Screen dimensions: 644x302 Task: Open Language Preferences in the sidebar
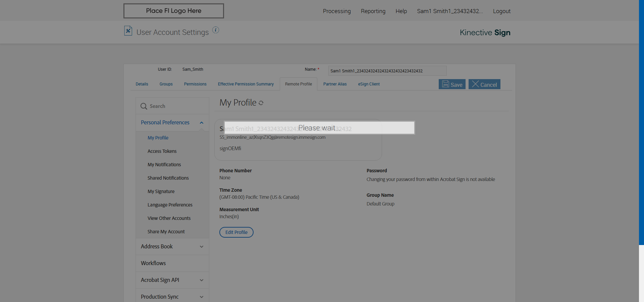pyautogui.click(x=170, y=205)
